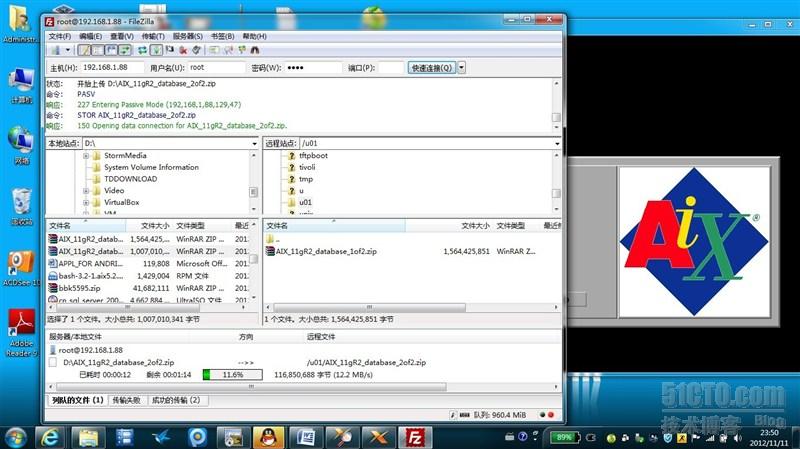Disconnect from server toolbar icon
800x449 pixels.
point(183,50)
